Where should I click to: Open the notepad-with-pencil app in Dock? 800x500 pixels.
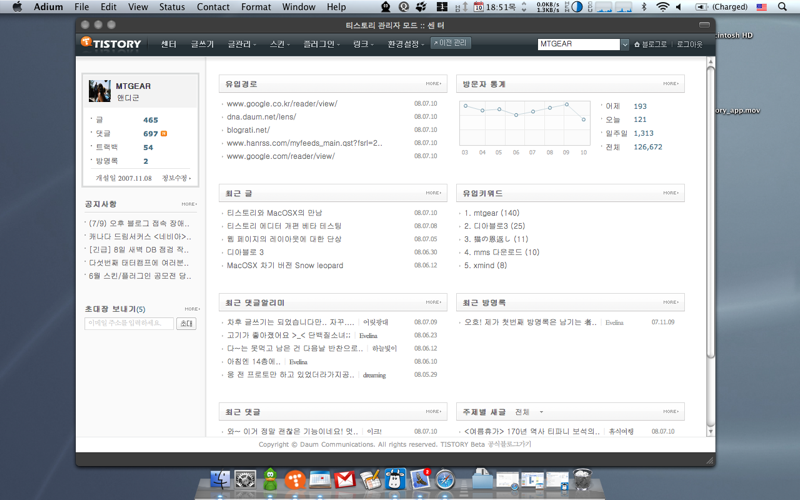[370, 480]
